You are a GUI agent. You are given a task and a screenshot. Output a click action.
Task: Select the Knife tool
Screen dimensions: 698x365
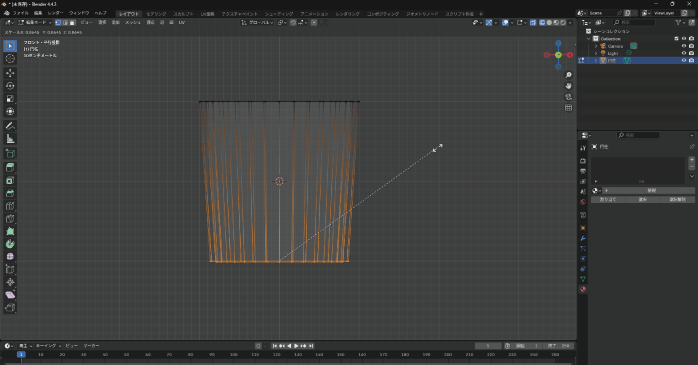point(10,219)
